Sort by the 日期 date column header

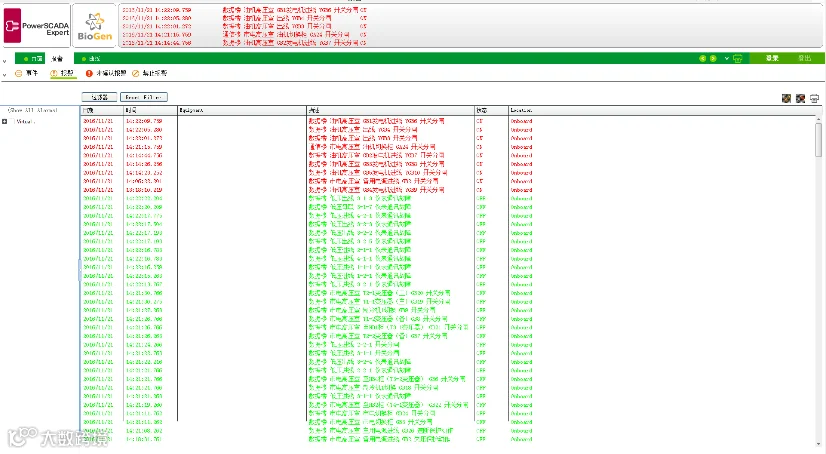click(x=102, y=110)
